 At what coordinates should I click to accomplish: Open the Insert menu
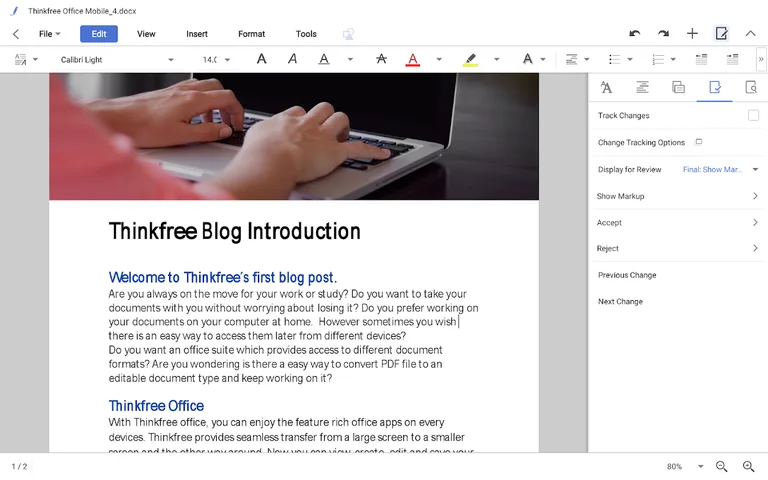click(197, 34)
